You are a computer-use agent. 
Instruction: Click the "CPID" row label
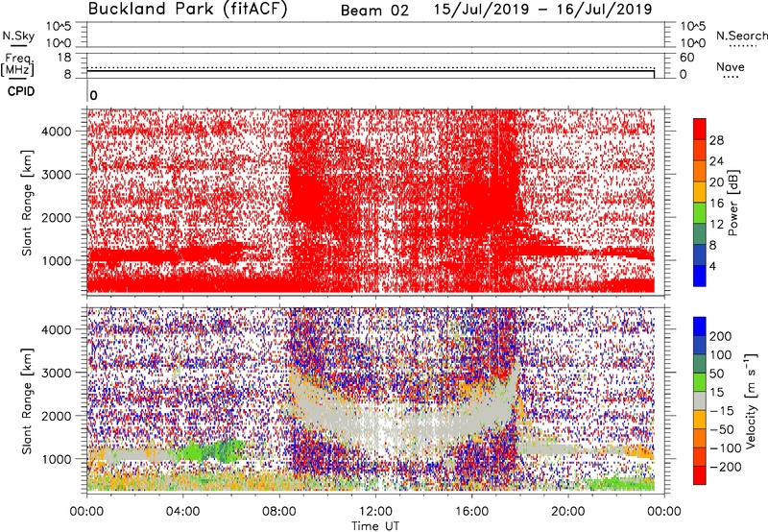pyautogui.click(x=21, y=91)
